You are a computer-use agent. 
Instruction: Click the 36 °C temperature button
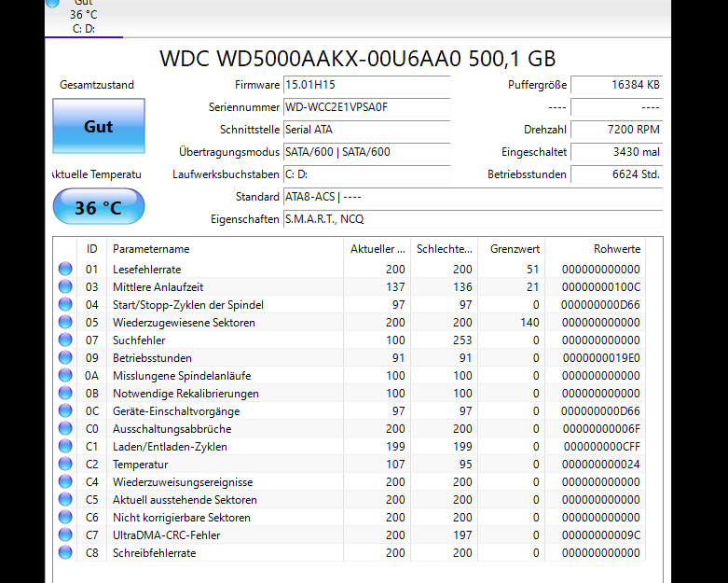pos(99,207)
